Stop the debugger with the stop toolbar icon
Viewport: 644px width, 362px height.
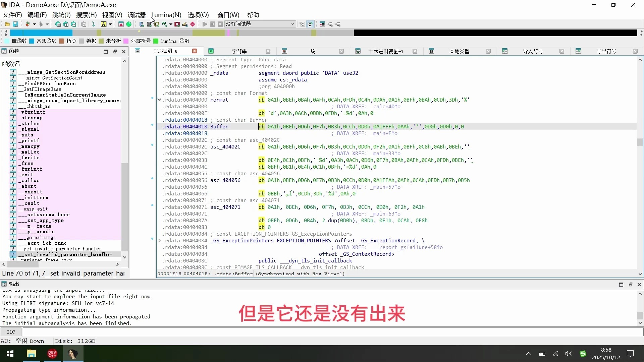tap(220, 24)
